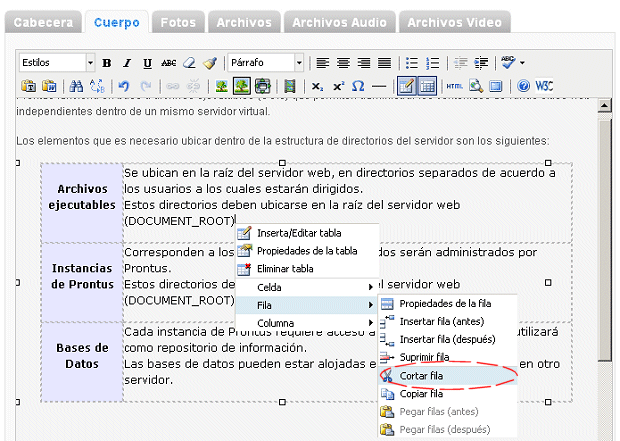
Task: Open find and replace
Action: [x=97, y=86]
